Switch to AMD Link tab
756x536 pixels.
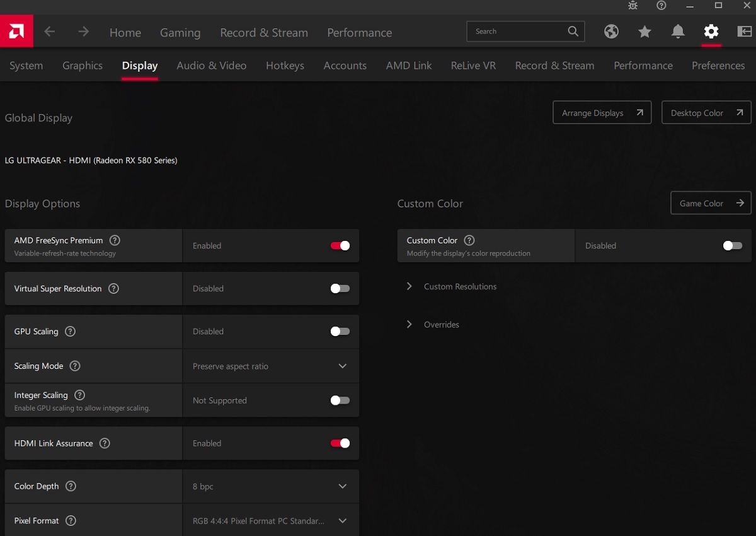click(x=409, y=66)
